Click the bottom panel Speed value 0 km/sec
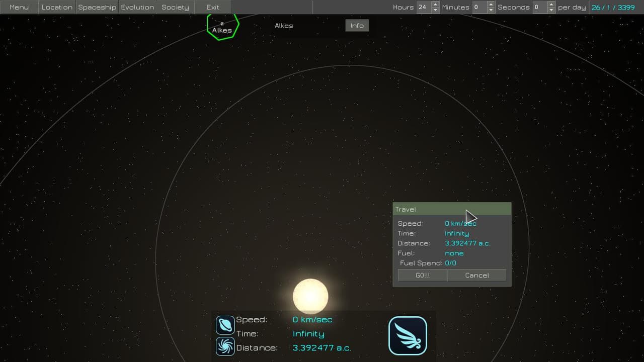This screenshot has height=362, width=644. click(312, 320)
